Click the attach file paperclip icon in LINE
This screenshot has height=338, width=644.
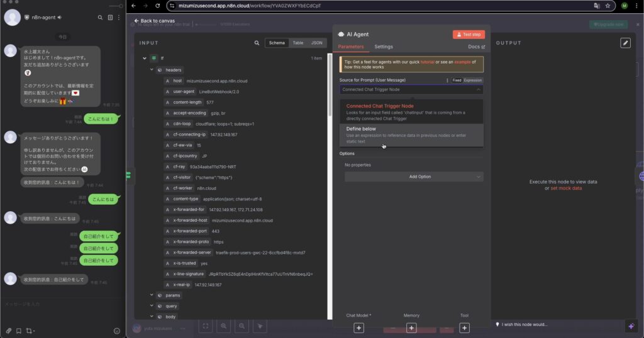[x=8, y=330]
